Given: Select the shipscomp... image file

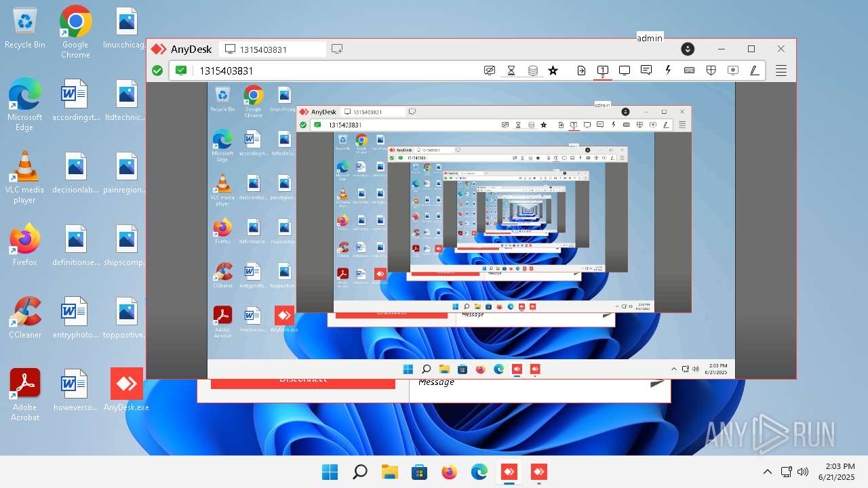Looking at the screenshot, I should [x=127, y=245].
